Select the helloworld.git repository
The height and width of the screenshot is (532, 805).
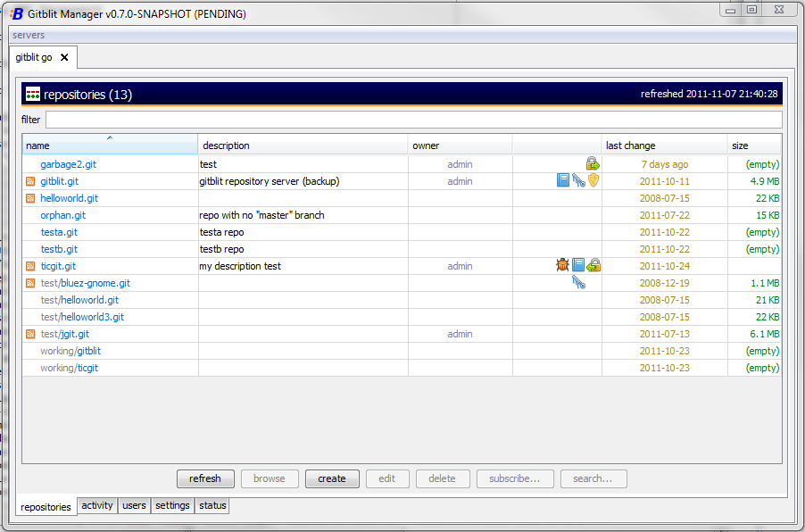click(70, 198)
